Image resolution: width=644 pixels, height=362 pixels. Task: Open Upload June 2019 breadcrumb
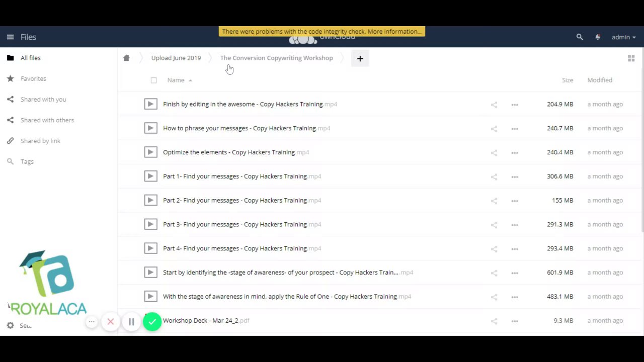[x=176, y=58]
